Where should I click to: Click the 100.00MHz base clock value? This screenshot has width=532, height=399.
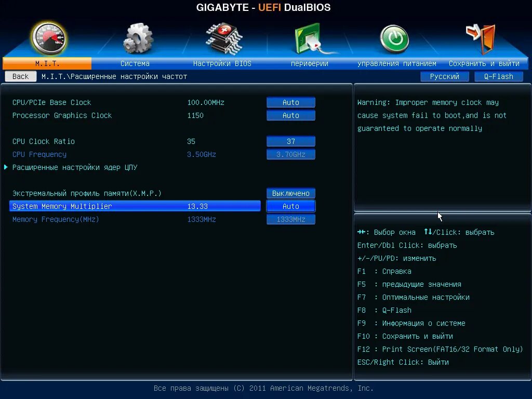click(206, 102)
